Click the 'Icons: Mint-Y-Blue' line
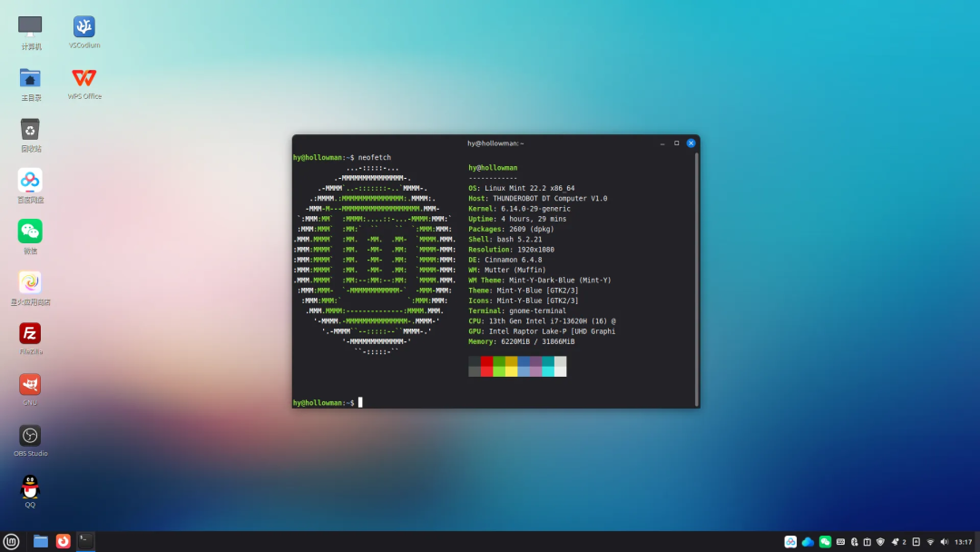 point(524,301)
